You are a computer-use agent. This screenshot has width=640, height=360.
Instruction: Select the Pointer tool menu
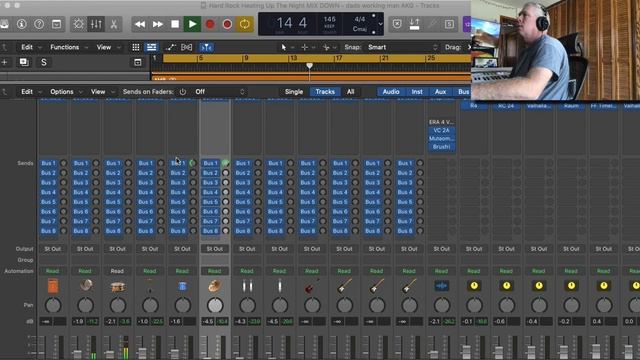tap(284, 47)
